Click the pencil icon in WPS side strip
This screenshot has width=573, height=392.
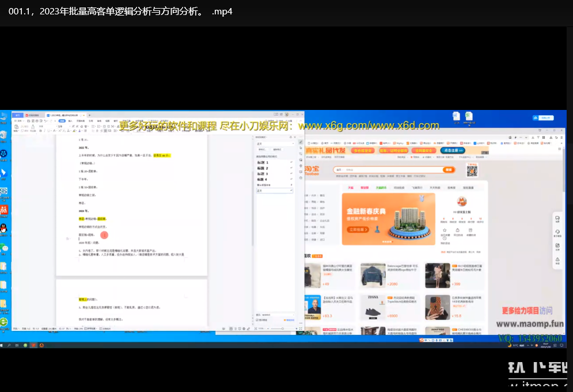[301, 142]
